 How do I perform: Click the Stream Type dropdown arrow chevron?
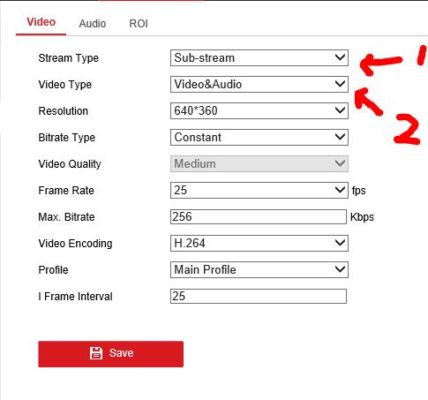pos(340,57)
